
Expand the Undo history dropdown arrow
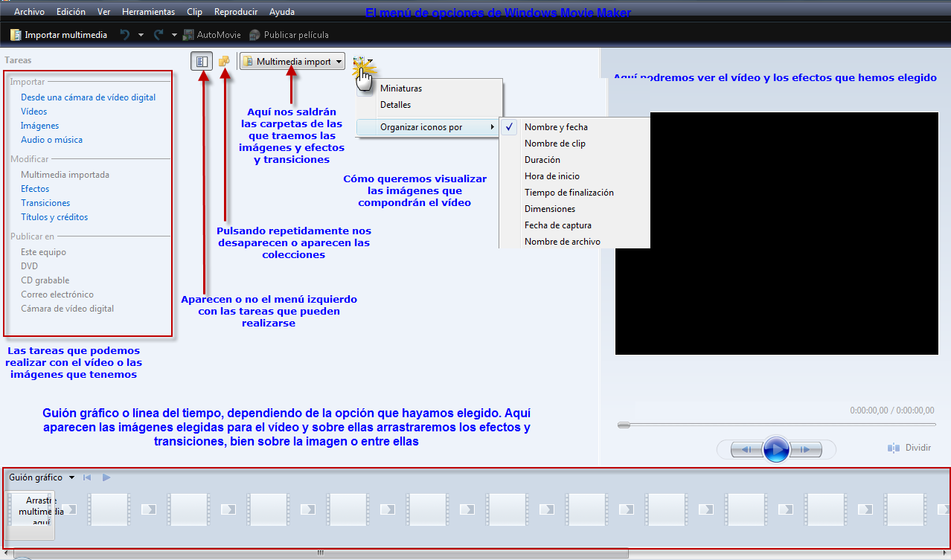tap(141, 35)
